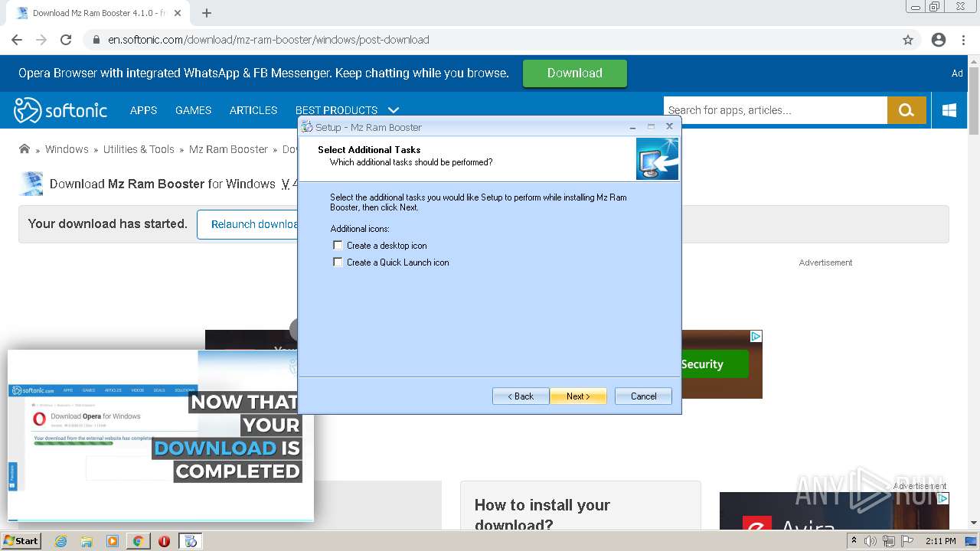Image resolution: width=980 pixels, height=551 pixels.
Task: Click the 2:11 PM clock
Action: click(941, 541)
